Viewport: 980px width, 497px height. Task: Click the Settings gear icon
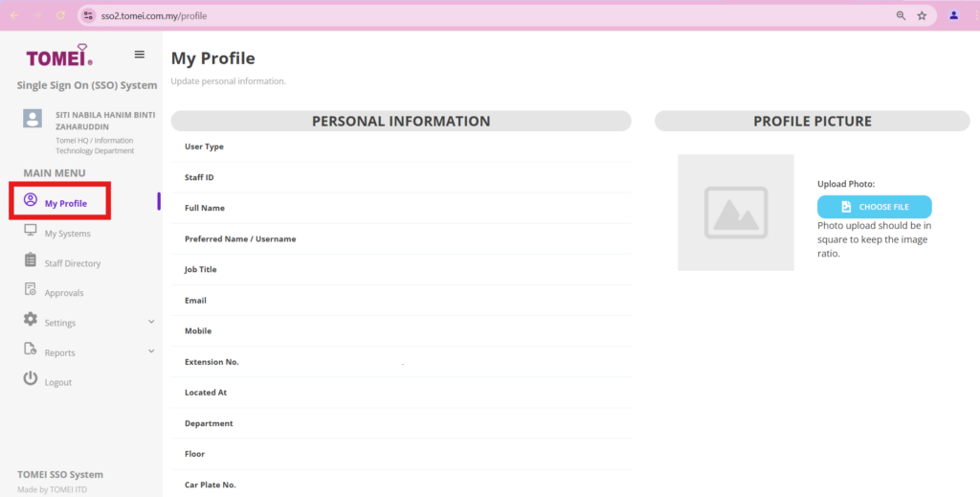tap(31, 321)
